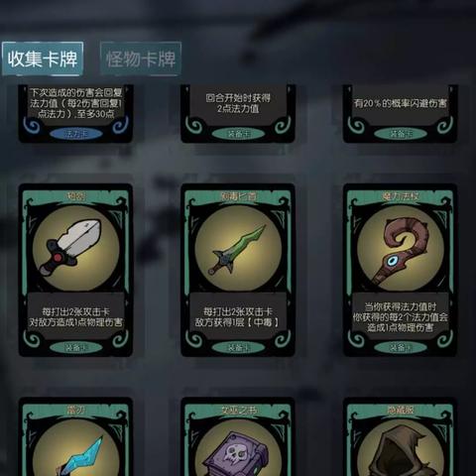Image resolution: width=476 pixels, height=476 pixels.
Task: Click 装备卡 tag under the short sword card
Action: pos(76,347)
